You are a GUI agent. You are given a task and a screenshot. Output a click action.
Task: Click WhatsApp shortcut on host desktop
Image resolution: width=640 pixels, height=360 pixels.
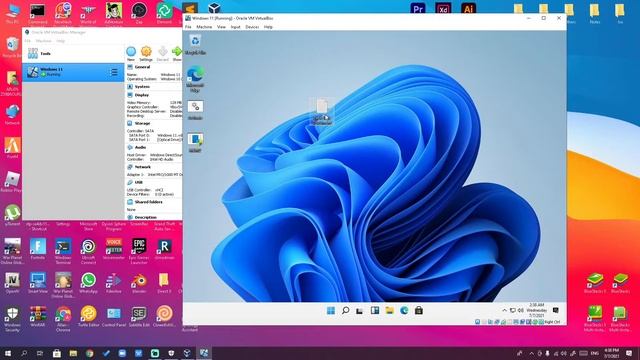[x=88, y=283]
